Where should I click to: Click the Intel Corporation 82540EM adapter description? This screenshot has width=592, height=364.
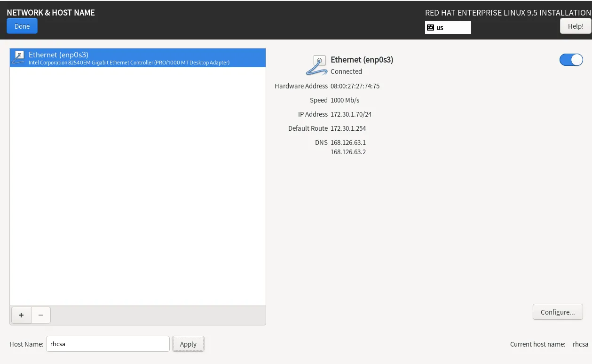(x=129, y=63)
